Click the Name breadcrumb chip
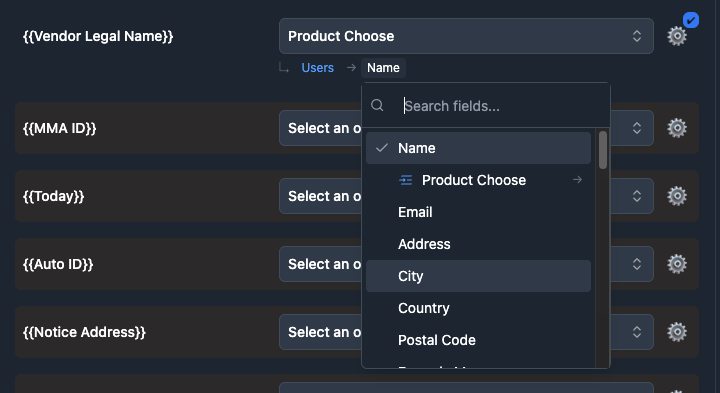 [383, 68]
